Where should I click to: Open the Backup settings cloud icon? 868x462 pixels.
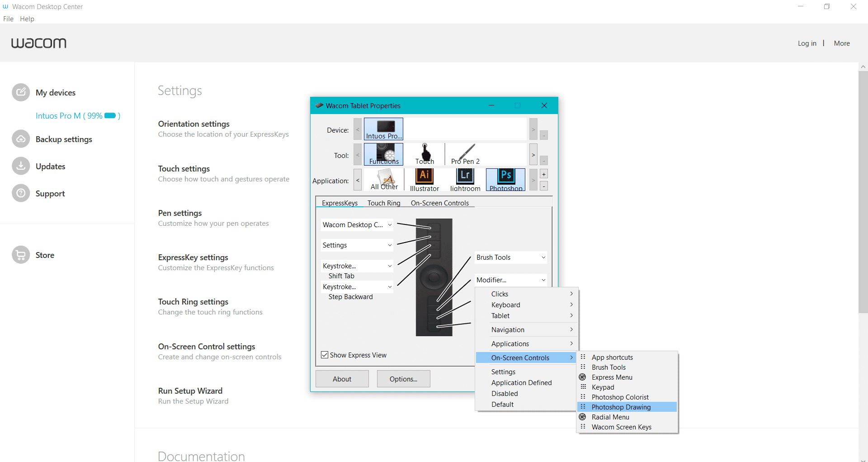tap(21, 139)
